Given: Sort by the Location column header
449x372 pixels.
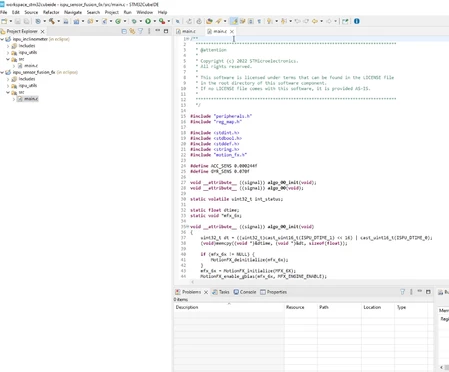Looking at the screenshot, I should pos(378,307).
